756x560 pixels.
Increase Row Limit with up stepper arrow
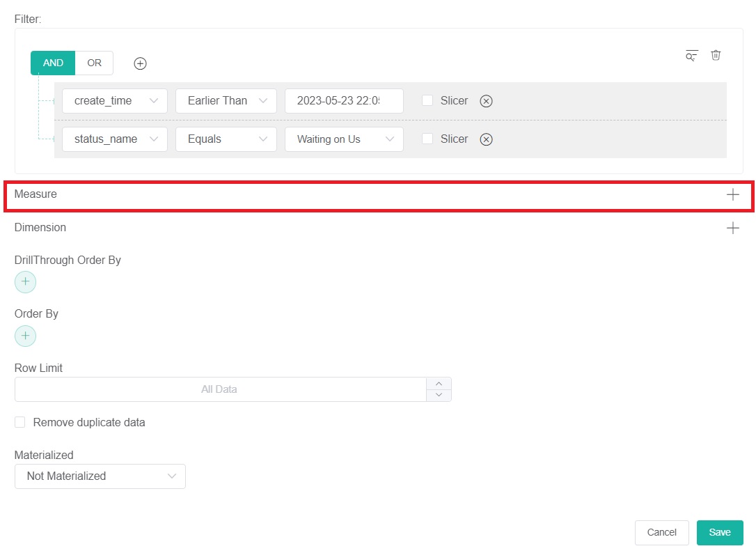(x=439, y=384)
